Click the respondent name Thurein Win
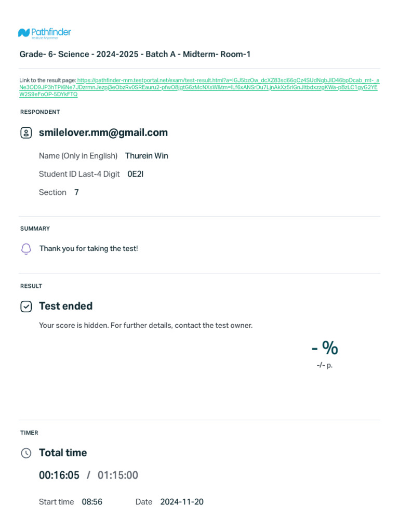Image resolution: width=399 pixels, height=532 pixels. pos(147,156)
